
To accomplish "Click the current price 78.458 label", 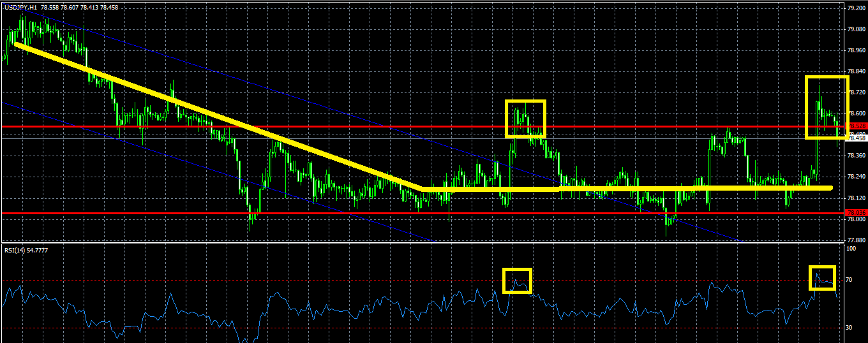I will pos(856,138).
